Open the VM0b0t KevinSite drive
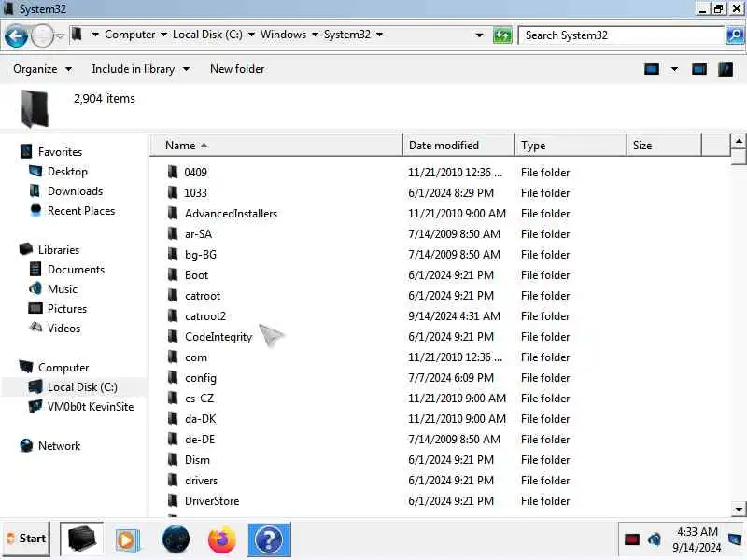Image resolution: width=747 pixels, height=560 pixels. coord(90,407)
